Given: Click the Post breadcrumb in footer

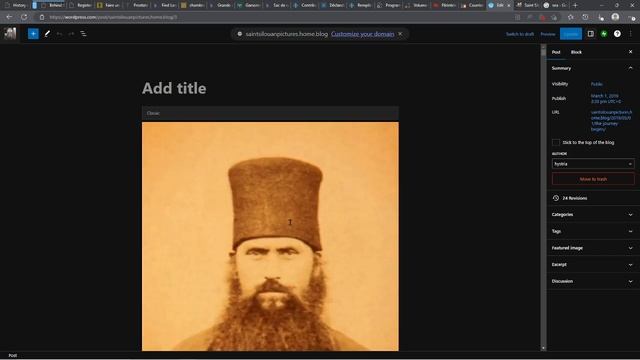Looking at the screenshot, I should tap(13, 356).
